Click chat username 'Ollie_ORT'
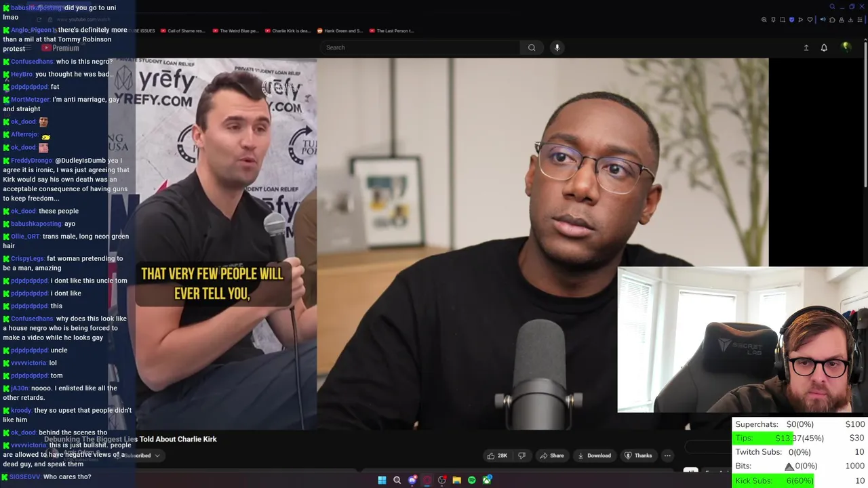868x488 pixels. 25,237
